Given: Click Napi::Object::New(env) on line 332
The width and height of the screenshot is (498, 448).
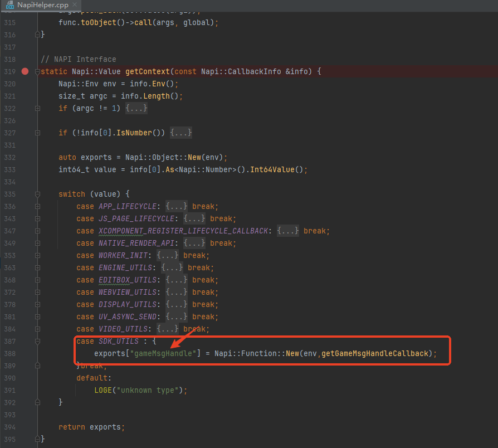Looking at the screenshot, I should coord(174,158).
